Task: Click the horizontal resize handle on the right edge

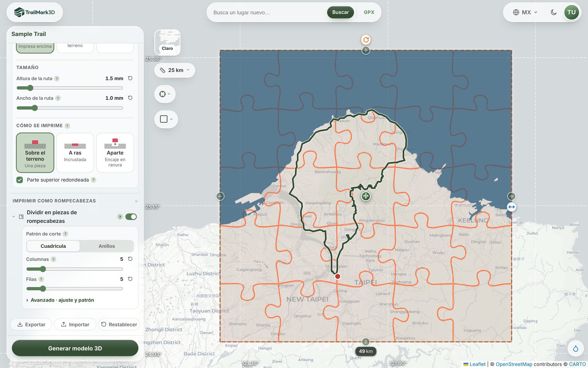Action: point(512,207)
